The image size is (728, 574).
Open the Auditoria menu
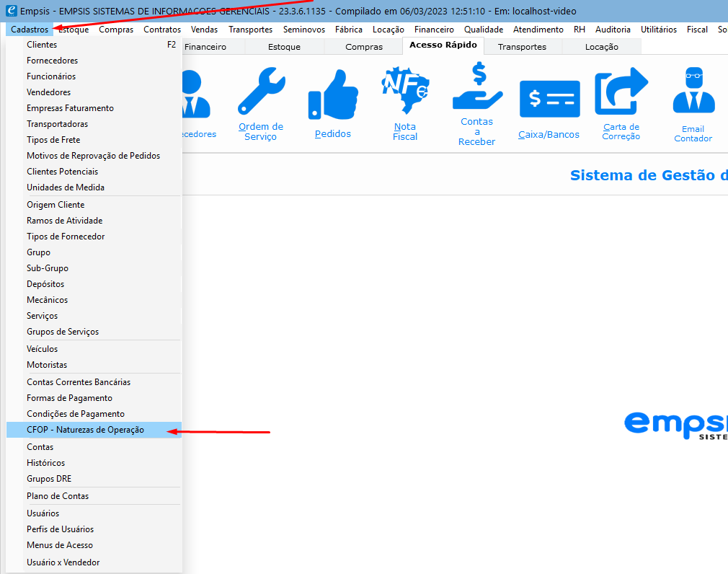point(613,30)
